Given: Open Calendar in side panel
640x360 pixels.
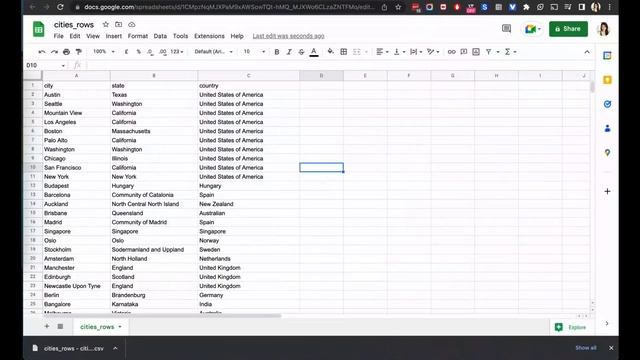Looking at the screenshot, I should (x=607, y=56).
